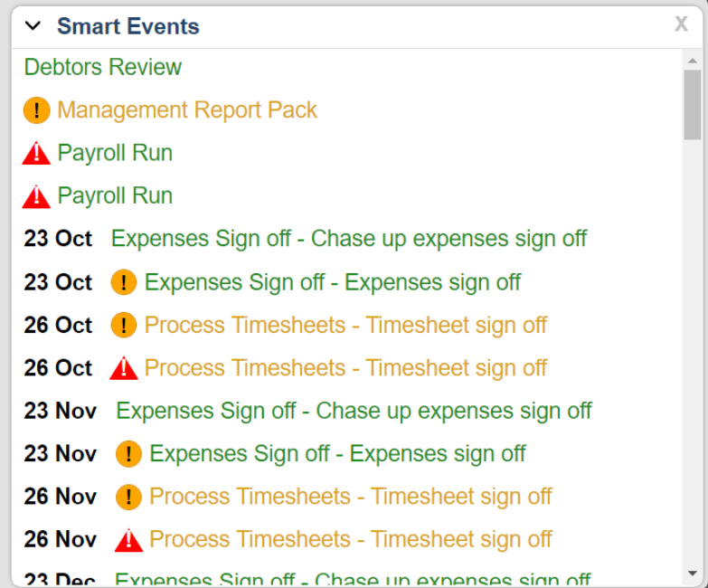
Task: Click orange warning icon on 23 Nov Expenses sign off
Action: pyautogui.click(x=129, y=454)
